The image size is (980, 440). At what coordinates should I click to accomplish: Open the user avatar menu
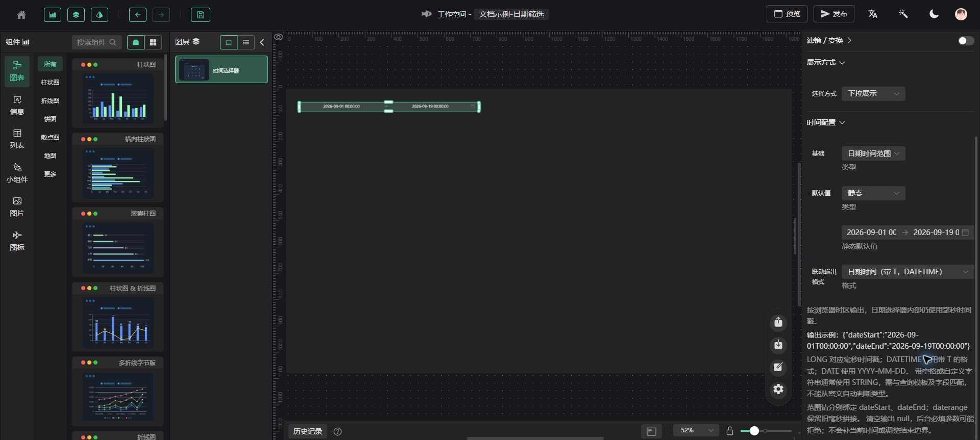(x=961, y=14)
